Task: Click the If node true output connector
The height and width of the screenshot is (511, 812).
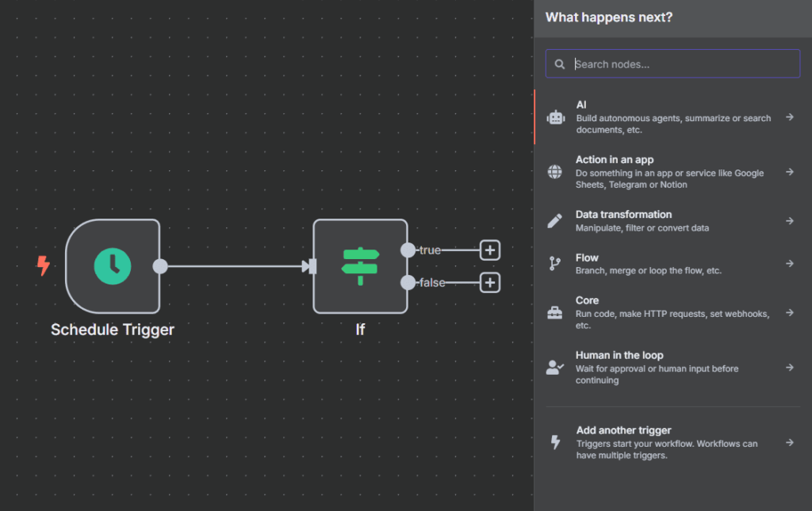Action: (x=408, y=250)
